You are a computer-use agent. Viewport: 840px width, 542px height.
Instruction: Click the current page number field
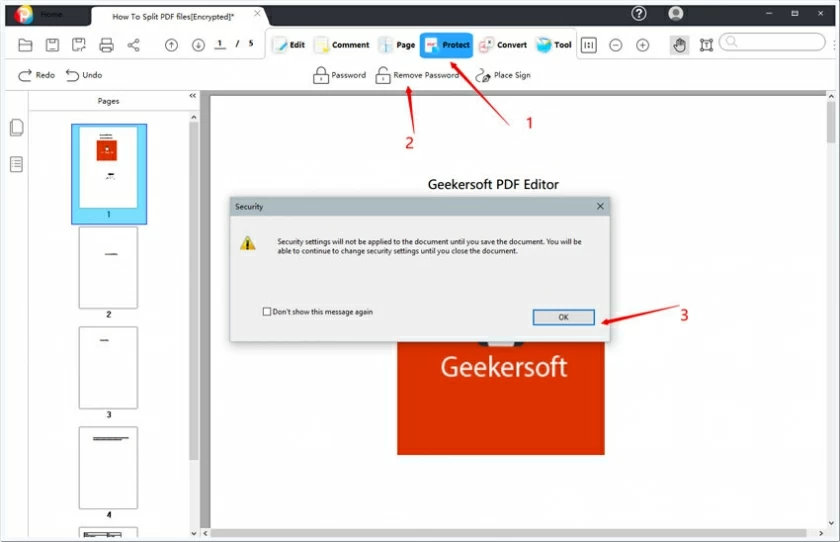[x=220, y=44]
